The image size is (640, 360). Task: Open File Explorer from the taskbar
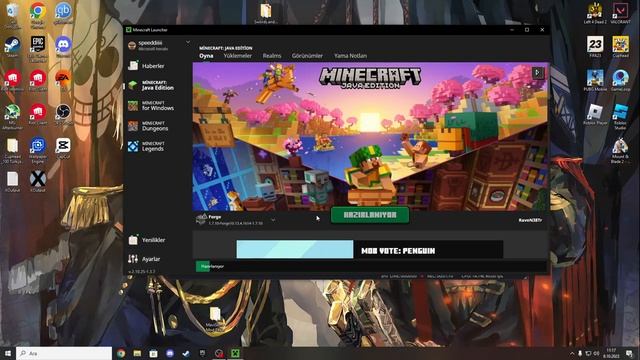[137, 353]
